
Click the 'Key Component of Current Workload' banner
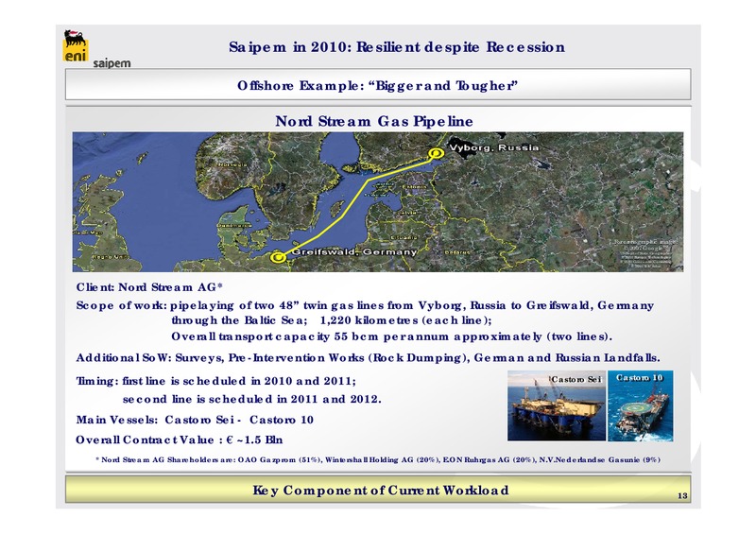click(377, 490)
